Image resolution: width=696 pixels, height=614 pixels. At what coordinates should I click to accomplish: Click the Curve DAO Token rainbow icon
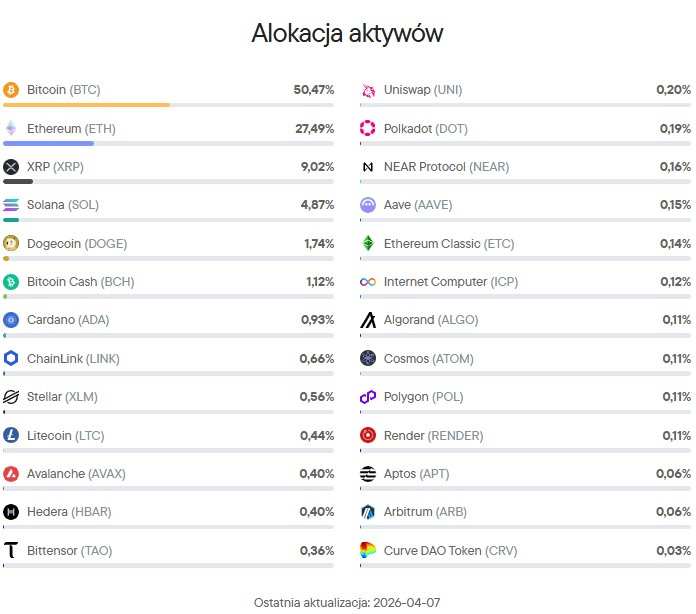pyautogui.click(x=368, y=551)
